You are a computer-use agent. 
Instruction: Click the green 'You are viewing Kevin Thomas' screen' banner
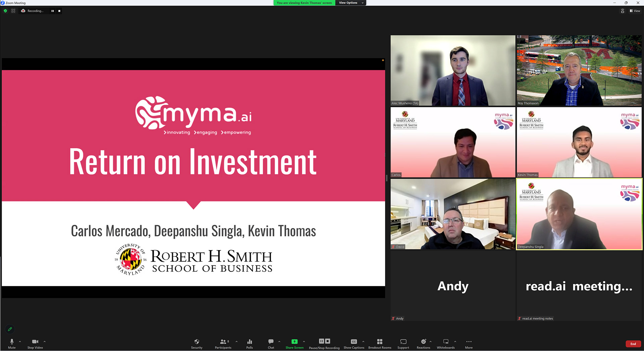tap(304, 3)
